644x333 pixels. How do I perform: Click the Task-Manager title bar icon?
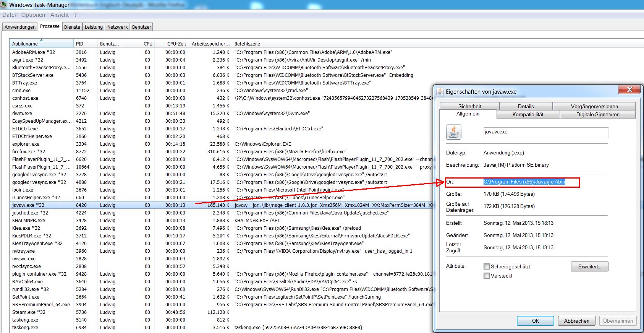pyautogui.click(x=4, y=5)
